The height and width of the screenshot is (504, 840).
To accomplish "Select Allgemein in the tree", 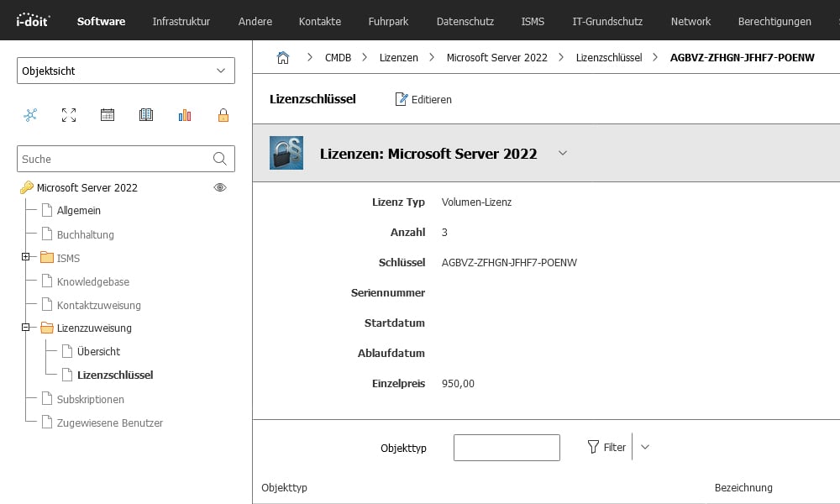I will coord(79,211).
